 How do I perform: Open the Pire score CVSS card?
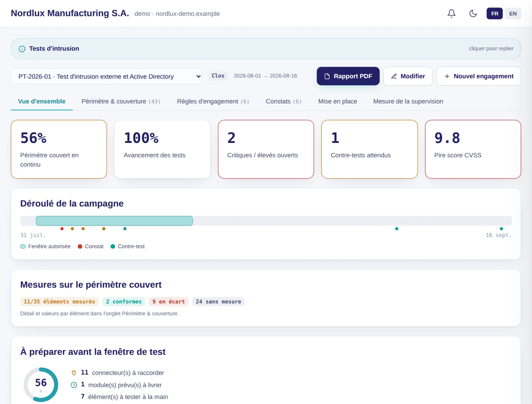[473, 149]
